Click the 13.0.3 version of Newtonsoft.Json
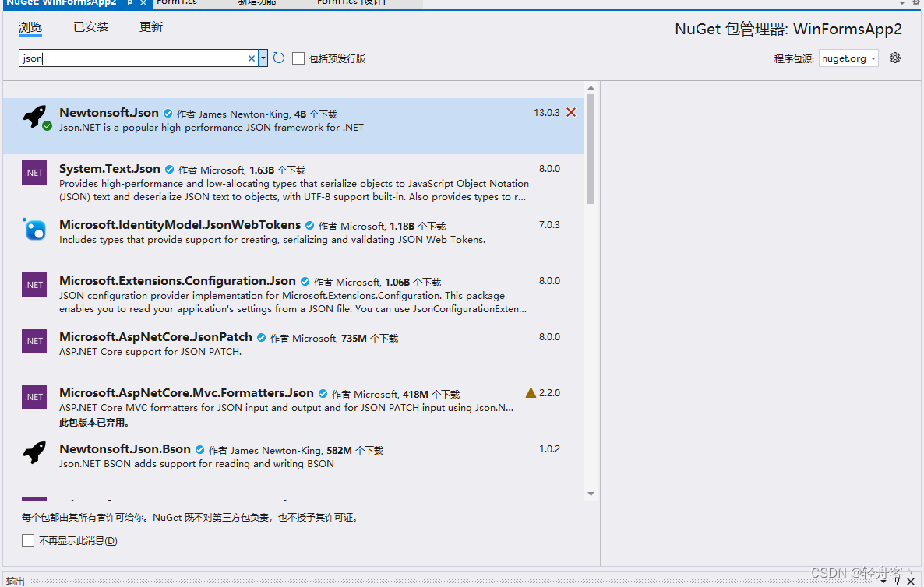The image size is (924, 587). 547,112
